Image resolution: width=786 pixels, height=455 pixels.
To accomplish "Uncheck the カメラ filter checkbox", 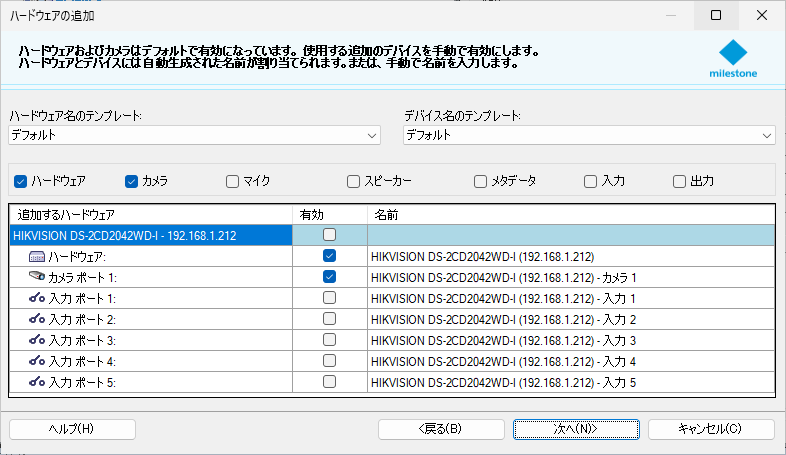I will tap(131, 181).
